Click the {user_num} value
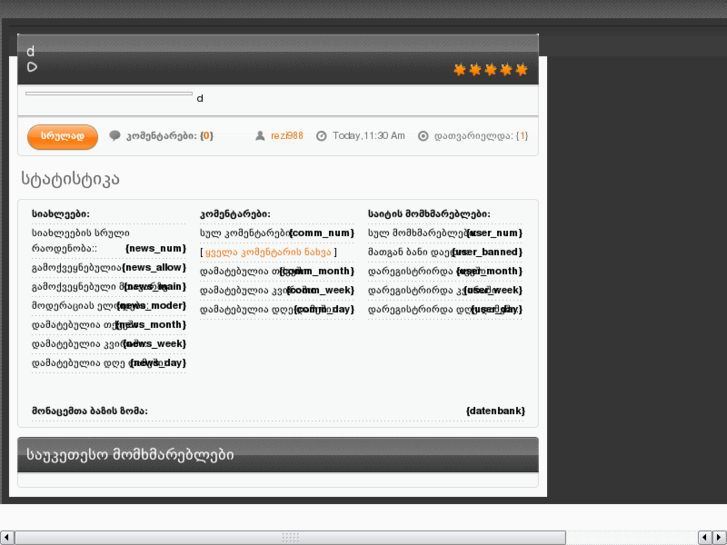 click(494, 233)
